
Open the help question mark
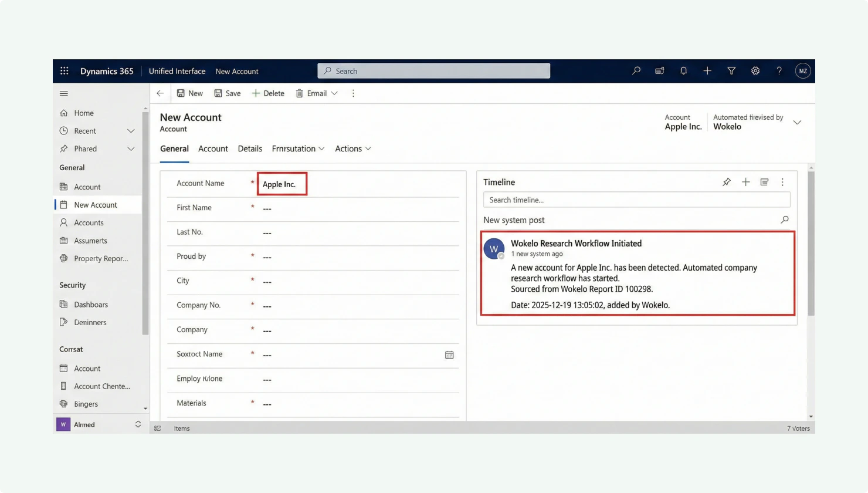(779, 71)
